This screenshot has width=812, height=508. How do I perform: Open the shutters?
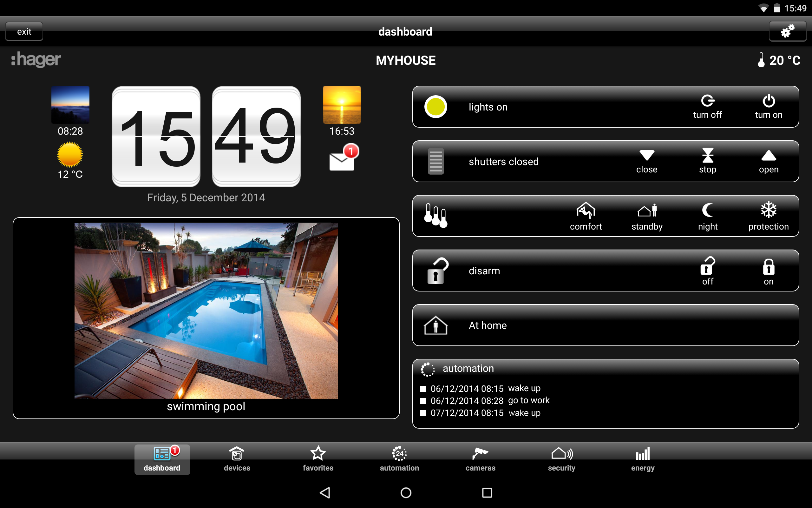tap(768, 162)
